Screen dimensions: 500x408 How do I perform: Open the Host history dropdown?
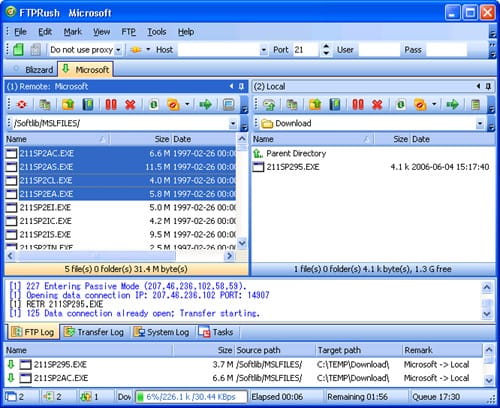point(264,50)
